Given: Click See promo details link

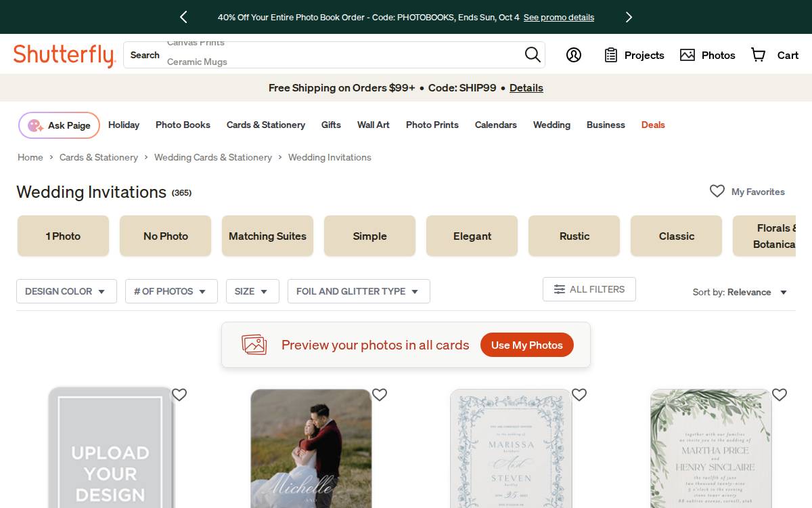Looking at the screenshot, I should 559,18.
